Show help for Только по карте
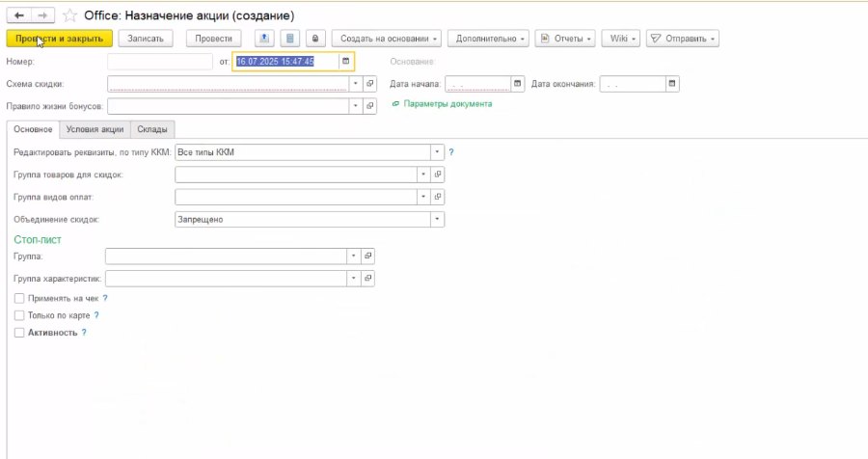Viewport: 868px width, 459px height. coord(96,315)
